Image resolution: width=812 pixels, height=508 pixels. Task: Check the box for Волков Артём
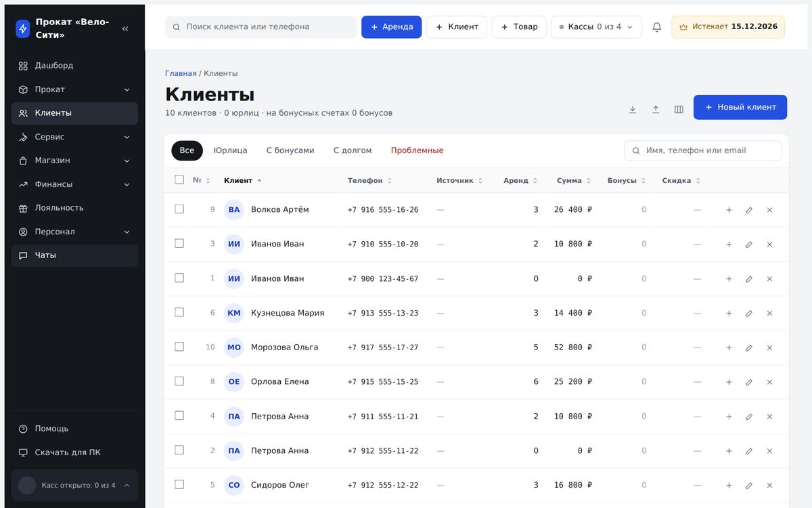tap(179, 209)
